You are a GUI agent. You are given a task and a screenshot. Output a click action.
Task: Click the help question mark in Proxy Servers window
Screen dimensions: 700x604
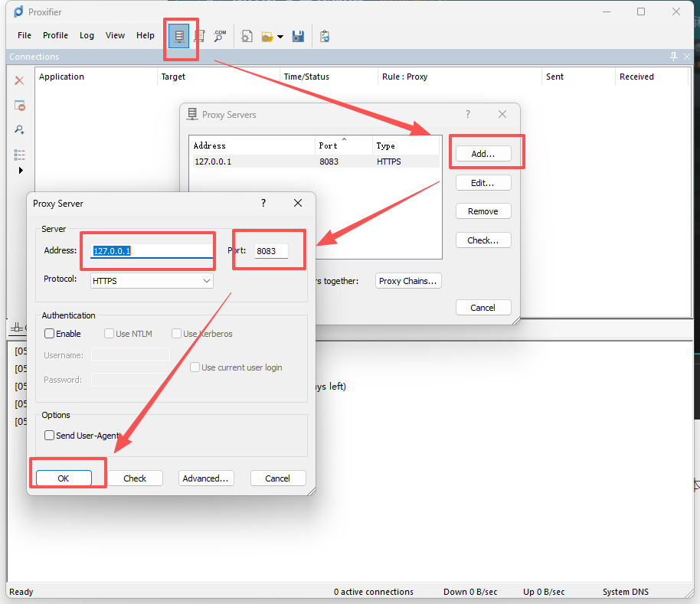468,114
